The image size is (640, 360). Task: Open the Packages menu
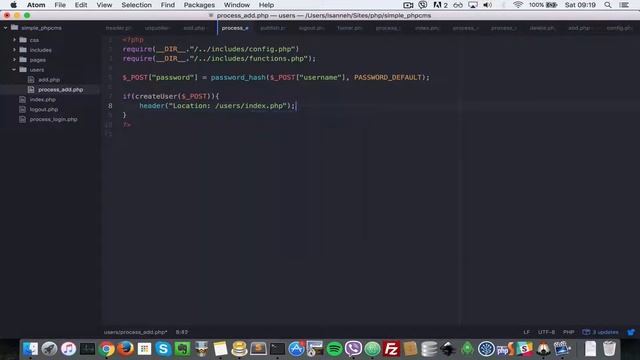pos(199,5)
